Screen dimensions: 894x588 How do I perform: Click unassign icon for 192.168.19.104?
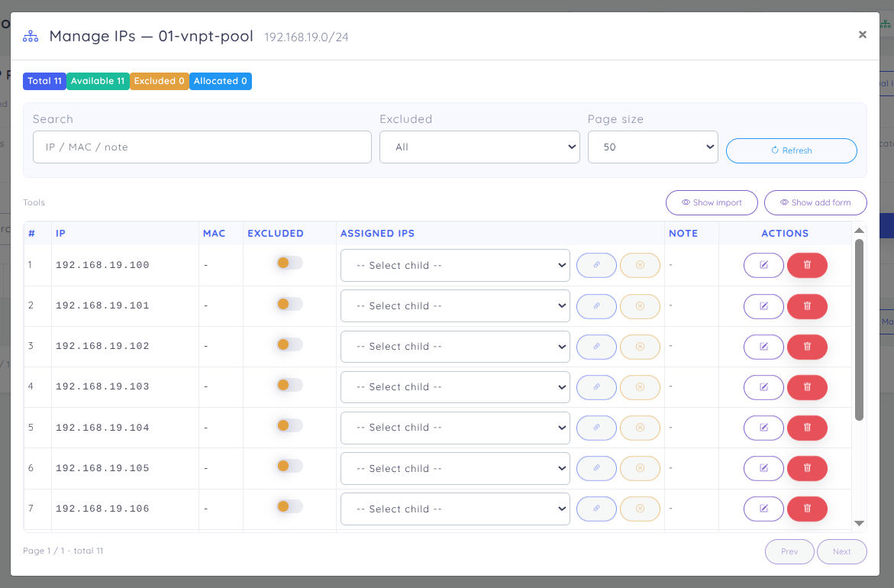coord(640,428)
